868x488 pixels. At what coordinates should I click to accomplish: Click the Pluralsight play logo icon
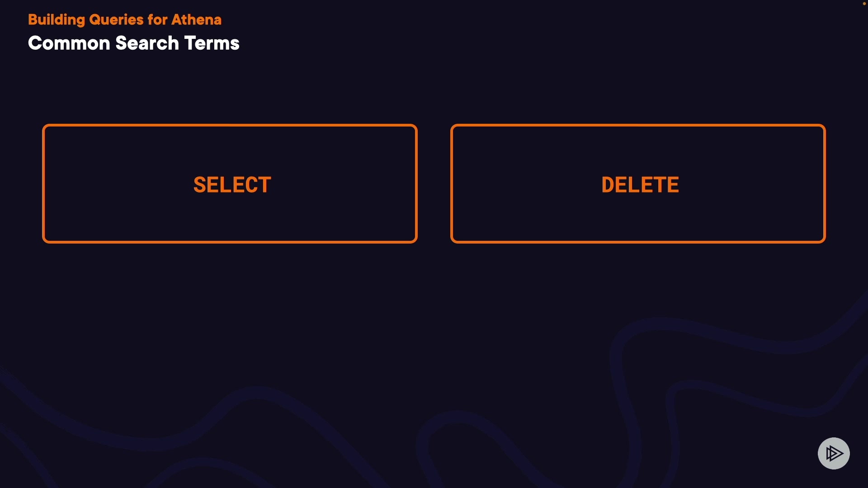(834, 453)
